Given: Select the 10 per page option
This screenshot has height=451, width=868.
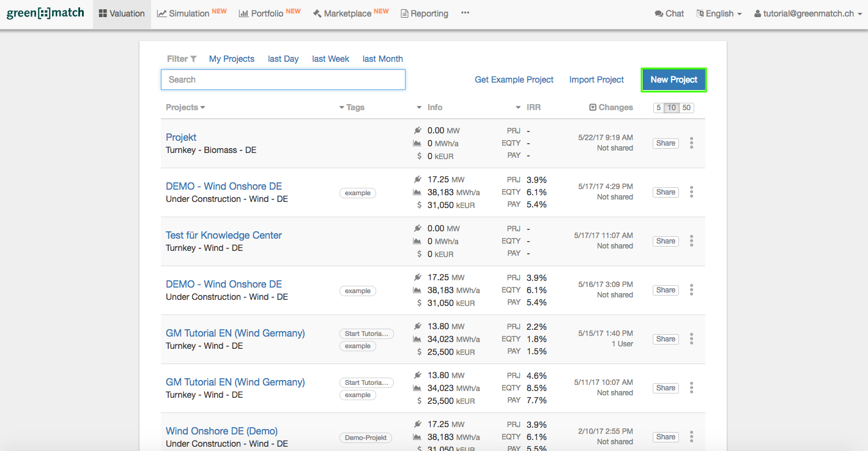Looking at the screenshot, I should 672,108.
